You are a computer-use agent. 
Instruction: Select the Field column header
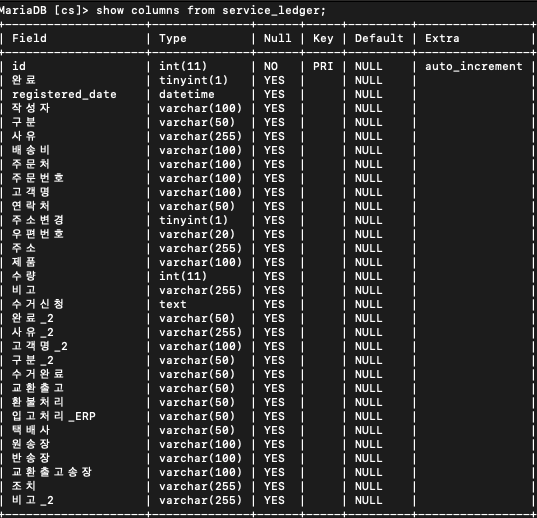click(29, 38)
